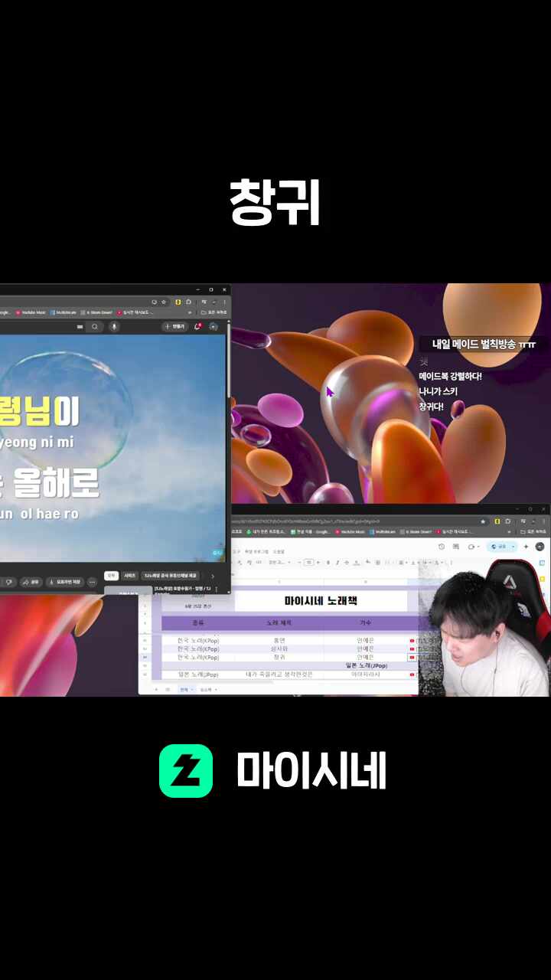Open options for the TJ노래방 recommended video
551x980 pixels.
216,590
